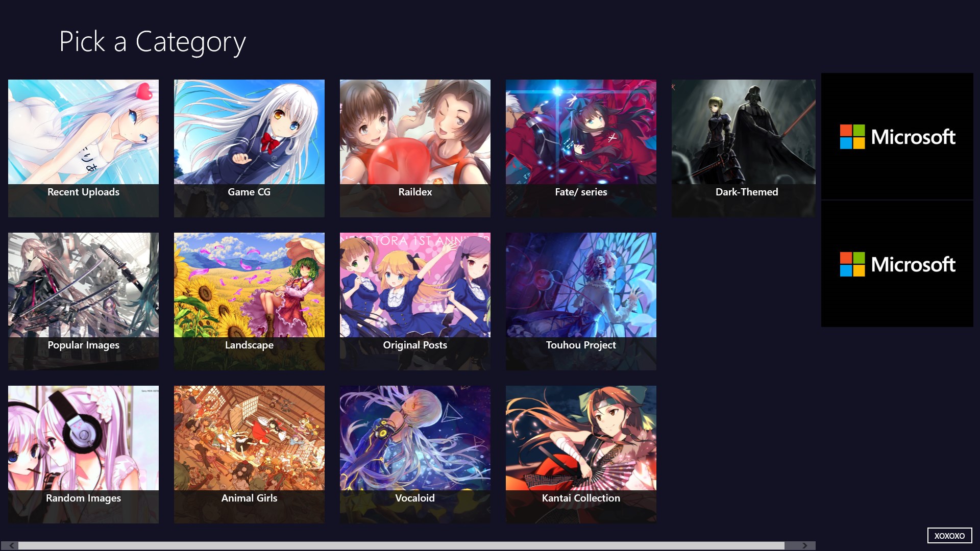Click the Pick a Category heading
980x551 pixels.
(152, 42)
